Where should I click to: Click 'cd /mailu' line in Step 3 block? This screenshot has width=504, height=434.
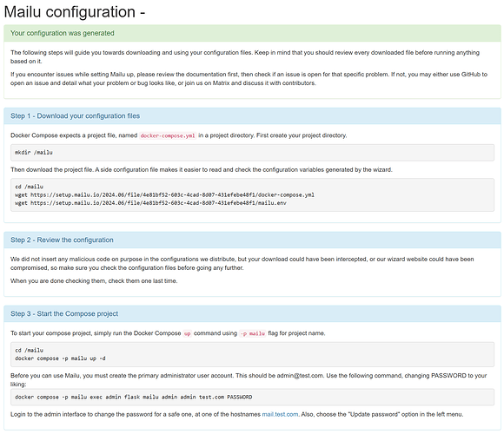pos(29,350)
